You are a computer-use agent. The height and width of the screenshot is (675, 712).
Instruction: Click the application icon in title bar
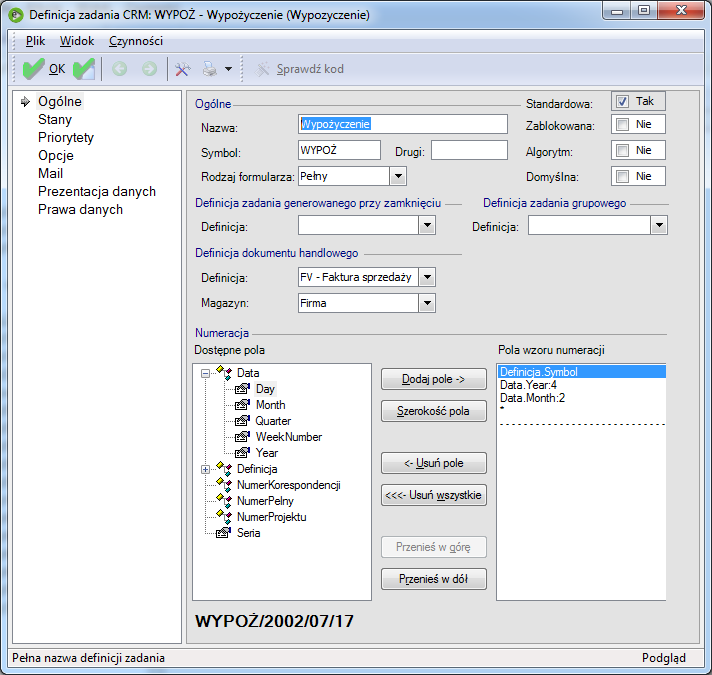16,15
